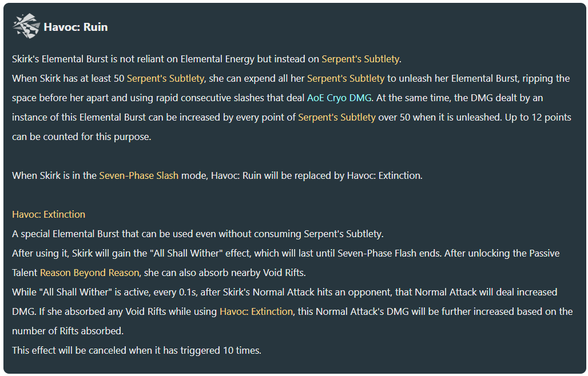Screen dimensions: 588x376
Task: Click the Havoc: Extinction subheading
Action: [49, 215]
